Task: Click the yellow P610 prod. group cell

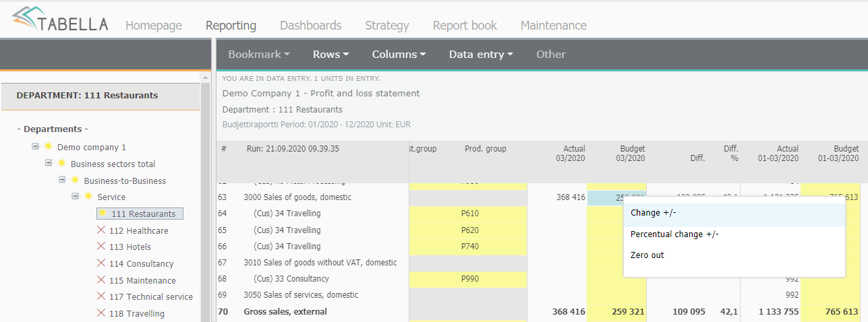Action: pyautogui.click(x=469, y=214)
